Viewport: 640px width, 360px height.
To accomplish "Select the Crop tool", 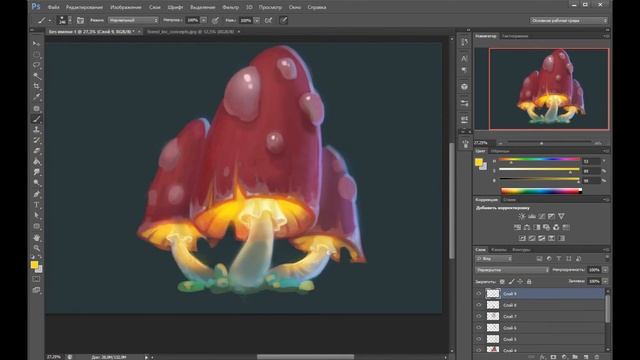I will tap(36, 87).
